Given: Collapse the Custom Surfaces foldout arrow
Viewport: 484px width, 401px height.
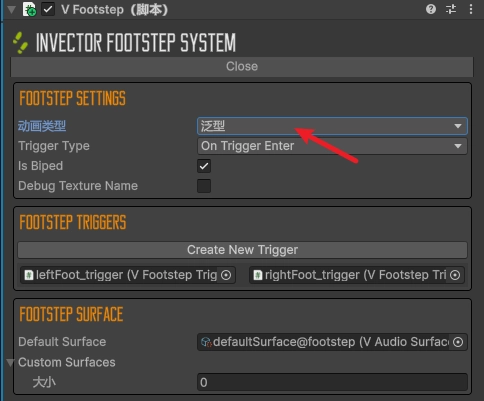Looking at the screenshot, I should [x=10, y=362].
